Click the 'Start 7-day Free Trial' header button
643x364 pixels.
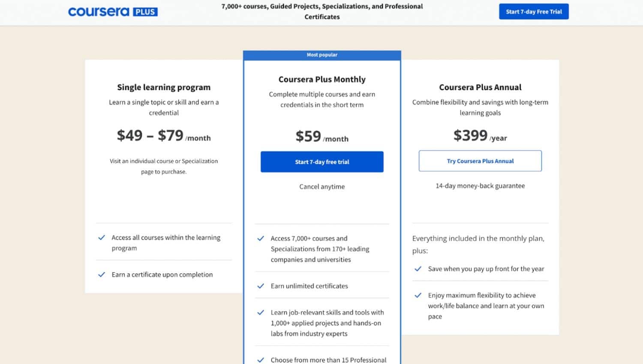[534, 12]
